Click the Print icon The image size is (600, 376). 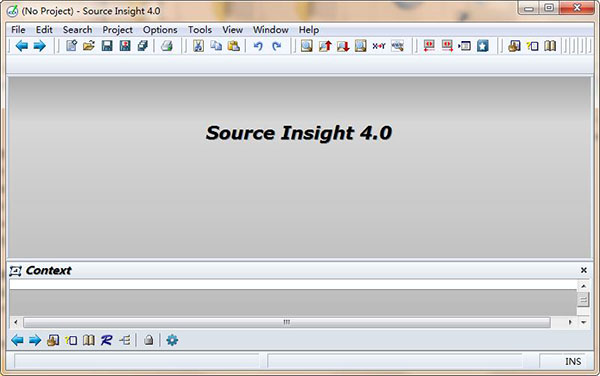click(x=166, y=46)
